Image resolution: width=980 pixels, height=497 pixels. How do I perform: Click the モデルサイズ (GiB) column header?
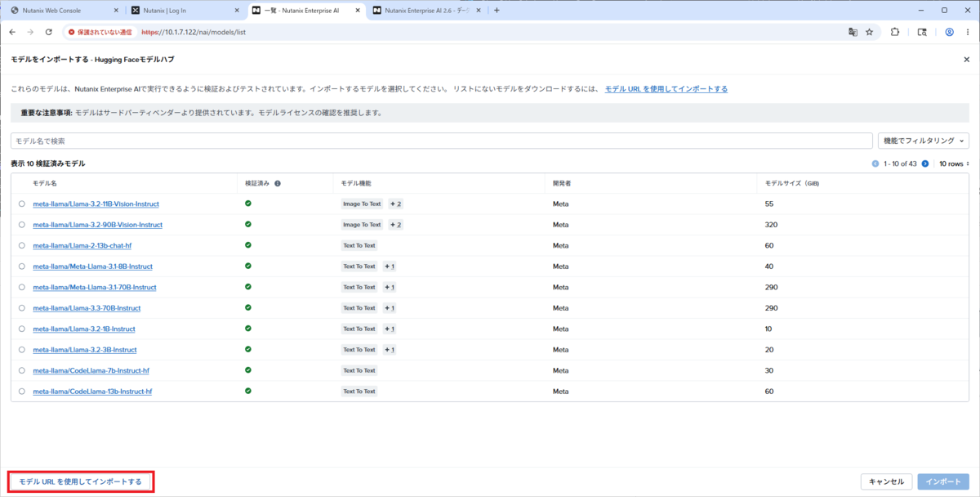[791, 183]
